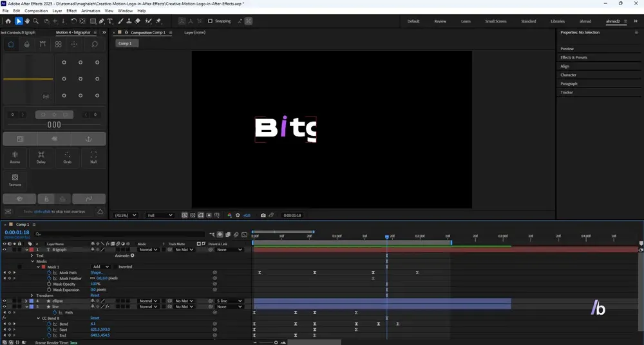Expand the ellipse layer properties
644x345 pixels.
point(26,301)
